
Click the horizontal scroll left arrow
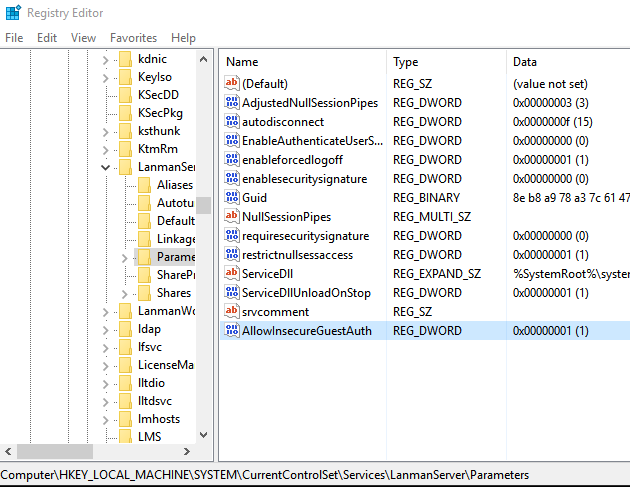[8, 452]
